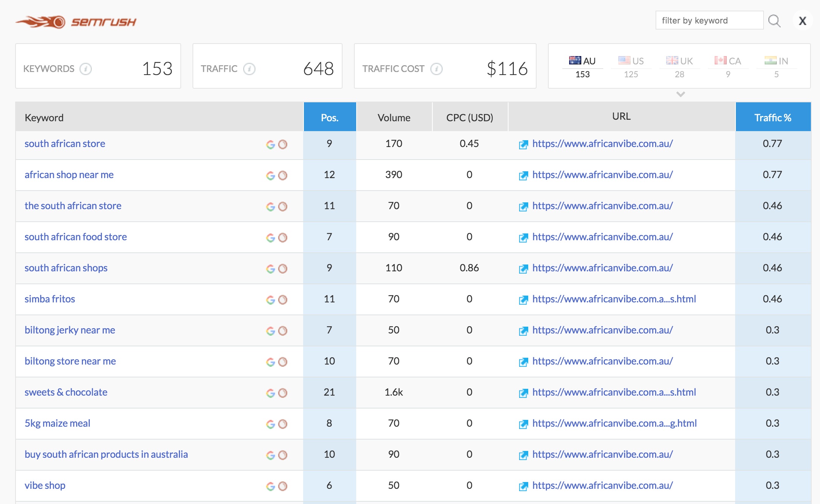
Task: Click the Keyword column header
Action: tap(159, 117)
